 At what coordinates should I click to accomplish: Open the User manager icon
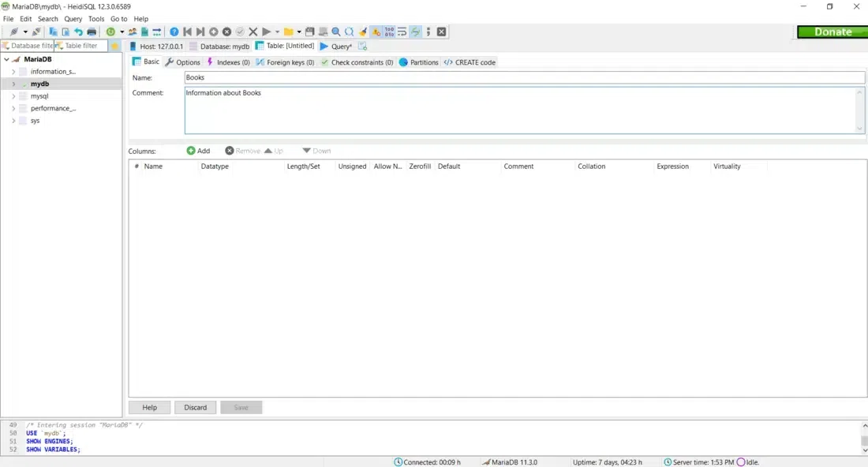133,32
